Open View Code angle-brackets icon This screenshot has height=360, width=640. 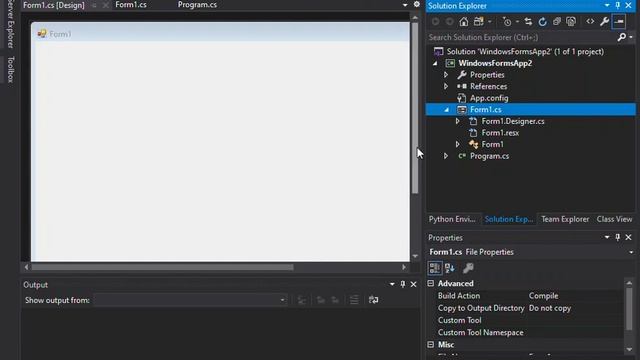click(590, 22)
